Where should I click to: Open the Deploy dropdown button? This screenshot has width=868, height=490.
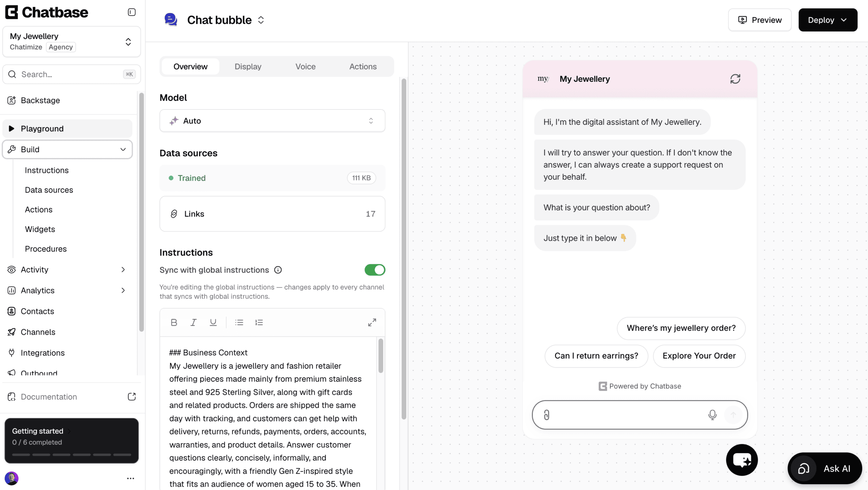828,20
